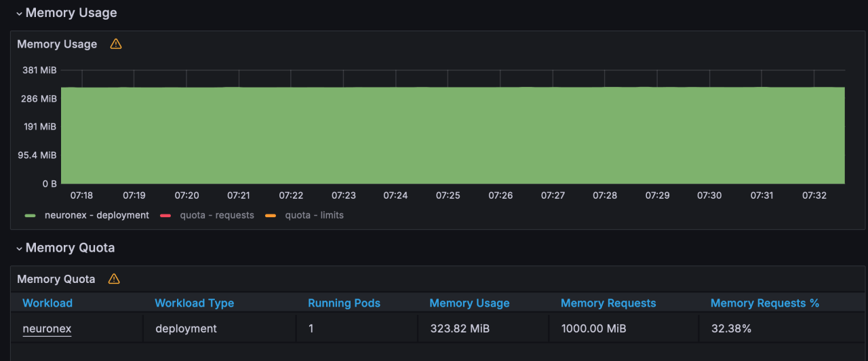The width and height of the screenshot is (868, 361).
Task: Open the neuronex workload link in table
Action: pyautogui.click(x=47, y=328)
